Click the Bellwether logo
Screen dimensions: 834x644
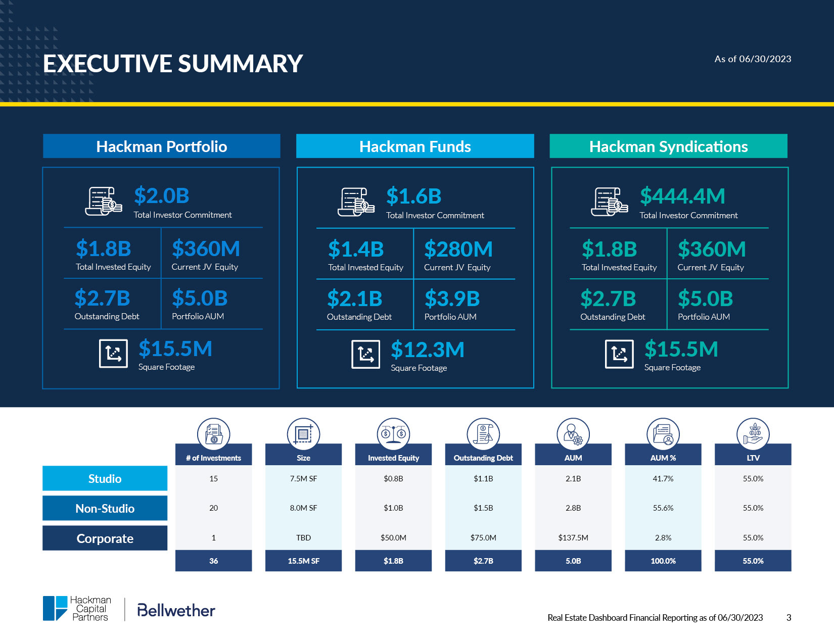coord(176,610)
